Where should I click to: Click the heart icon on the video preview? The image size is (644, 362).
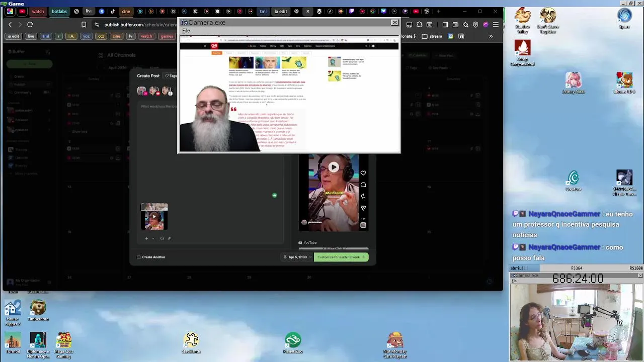[x=363, y=173]
